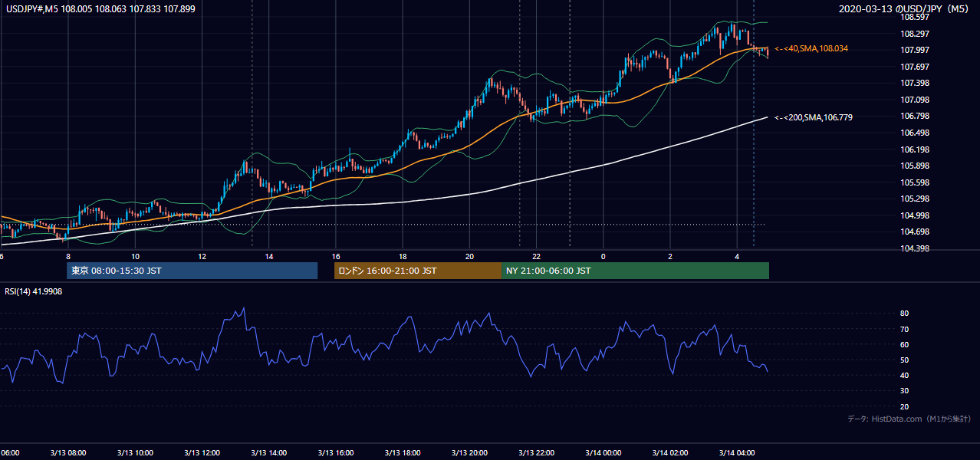Select the 200 SMA label 106.779
Viewport: 980px width, 460px height.
coord(814,117)
